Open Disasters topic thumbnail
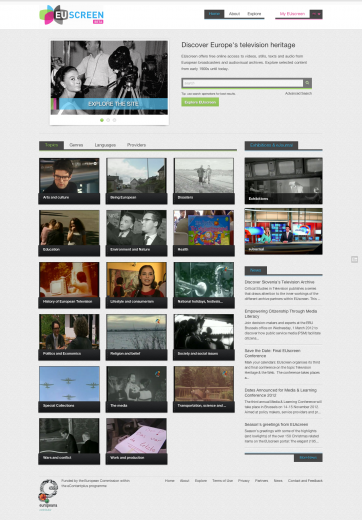The width and height of the screenshot is (362, 520). pos(204,181)
